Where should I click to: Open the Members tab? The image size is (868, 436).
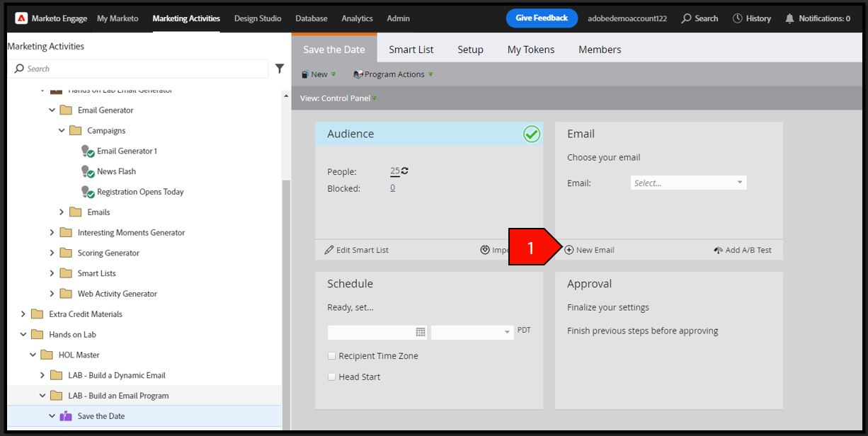click(600, 50)
